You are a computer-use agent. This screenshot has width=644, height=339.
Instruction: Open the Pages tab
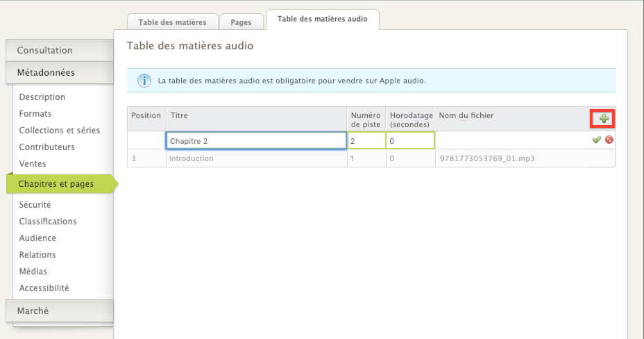pos(241,22)
